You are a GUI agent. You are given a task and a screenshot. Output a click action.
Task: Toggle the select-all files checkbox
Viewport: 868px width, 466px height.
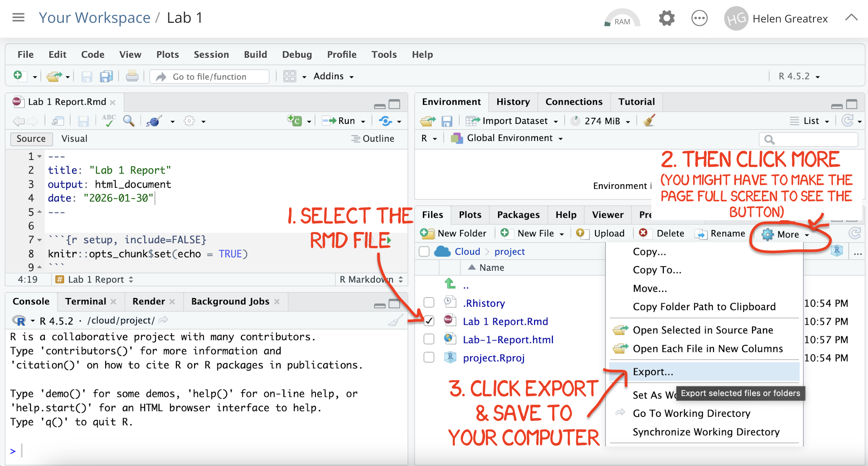tap(424, 251)
